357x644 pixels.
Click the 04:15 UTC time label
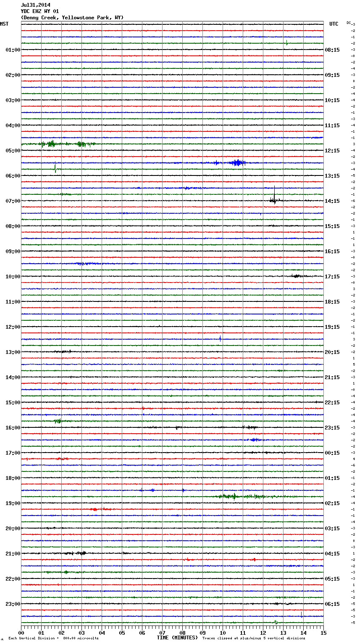point(332,554)
